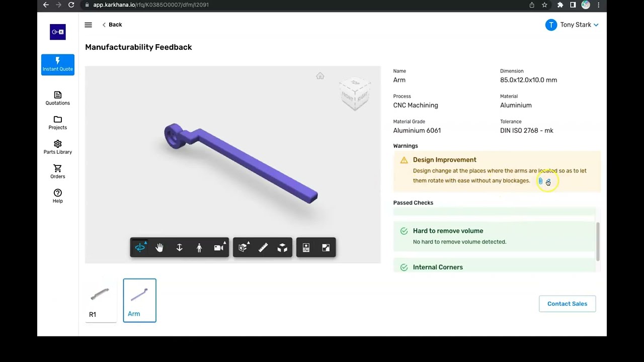Click the green check beside Internal Corners

point(404,267)
